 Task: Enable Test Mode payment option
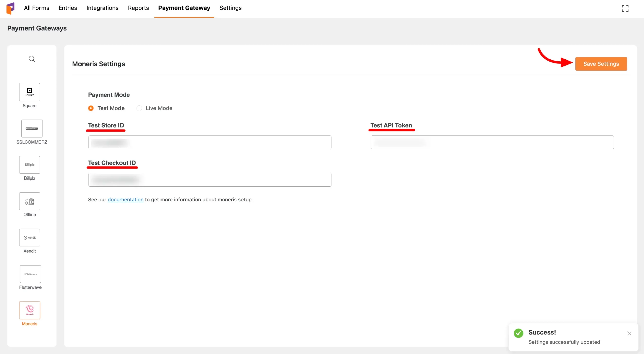click(91, 108)
